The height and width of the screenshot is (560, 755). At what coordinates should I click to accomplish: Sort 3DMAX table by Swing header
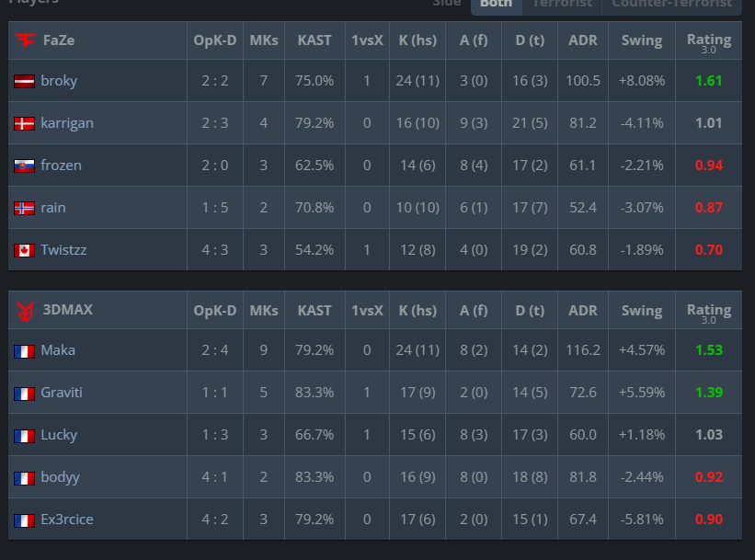click(x=641, y=311)
